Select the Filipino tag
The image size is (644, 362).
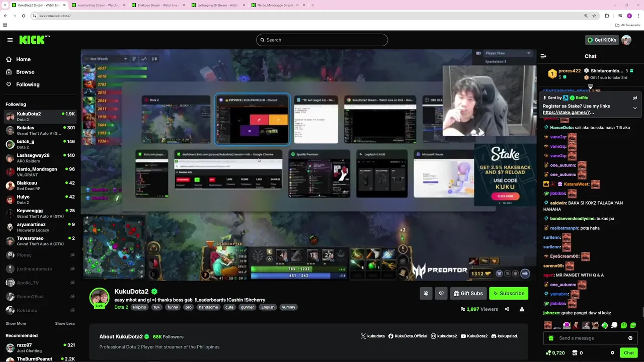(139, 307)
